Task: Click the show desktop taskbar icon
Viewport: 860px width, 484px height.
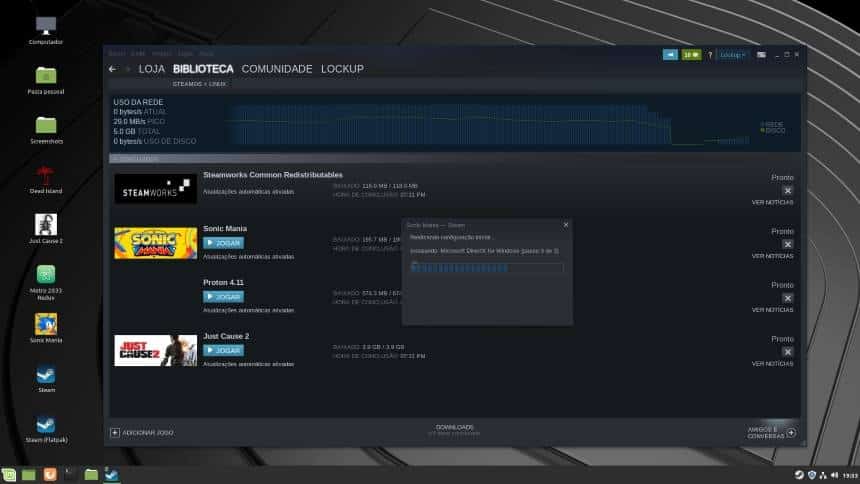Action: pyautogui.click(x=29, y=475)
